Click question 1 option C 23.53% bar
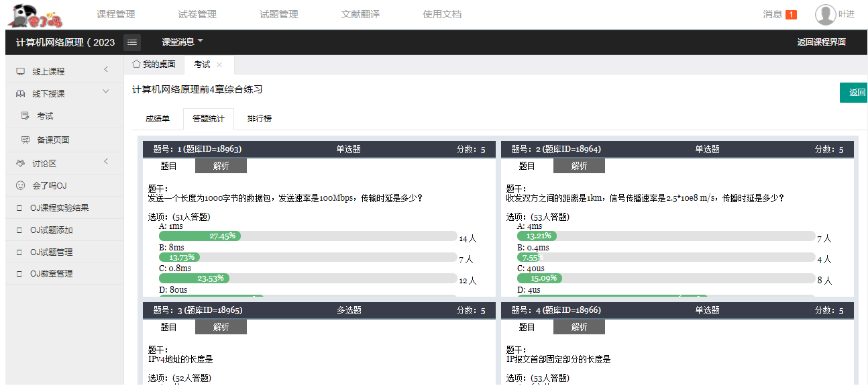The width and height of the screenshot is (868, 386). [x=194, y=278]
